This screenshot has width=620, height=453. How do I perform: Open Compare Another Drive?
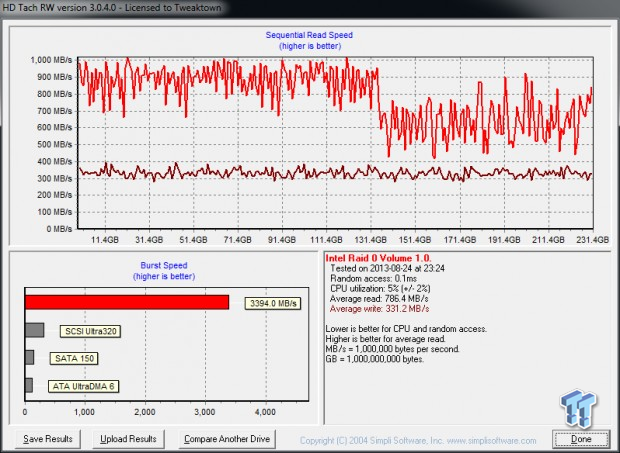pos(227,439)
